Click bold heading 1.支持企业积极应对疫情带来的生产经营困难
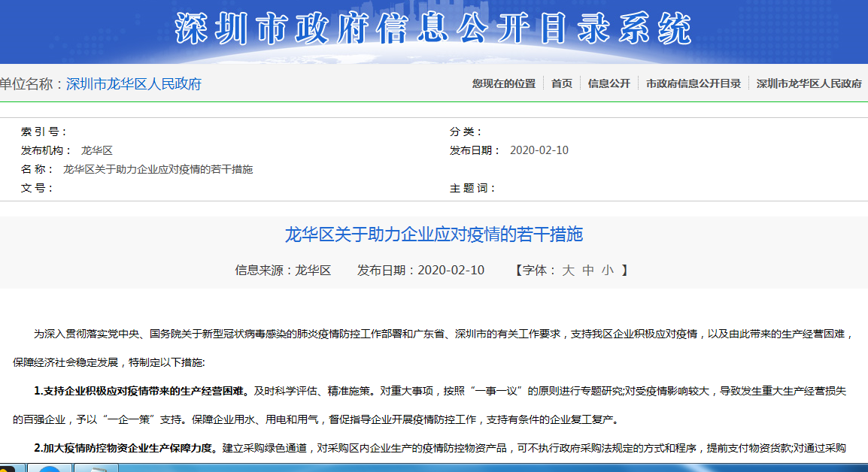Screen dimensions: 868x472 (x=141, y=391)
